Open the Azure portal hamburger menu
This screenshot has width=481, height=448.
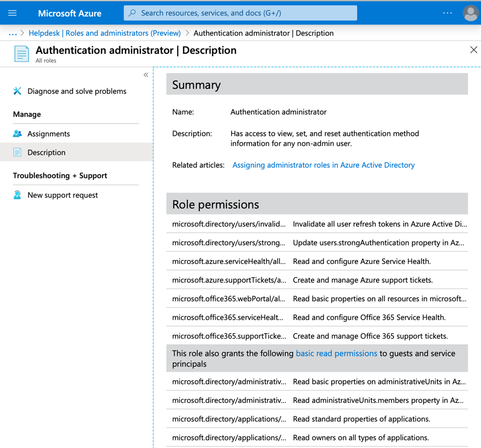[13, 13]
